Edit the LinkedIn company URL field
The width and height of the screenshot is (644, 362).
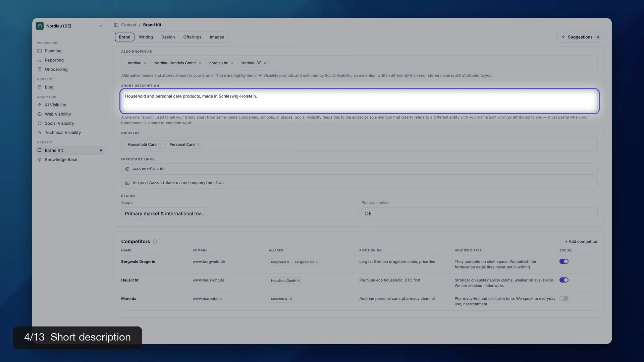(x=359, y=183)
